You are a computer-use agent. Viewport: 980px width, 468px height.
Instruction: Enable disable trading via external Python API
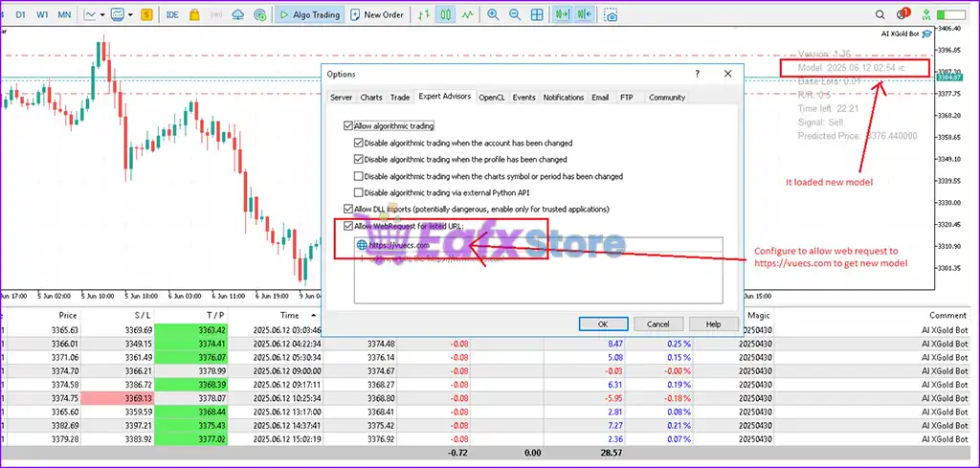tap(359, 192)
